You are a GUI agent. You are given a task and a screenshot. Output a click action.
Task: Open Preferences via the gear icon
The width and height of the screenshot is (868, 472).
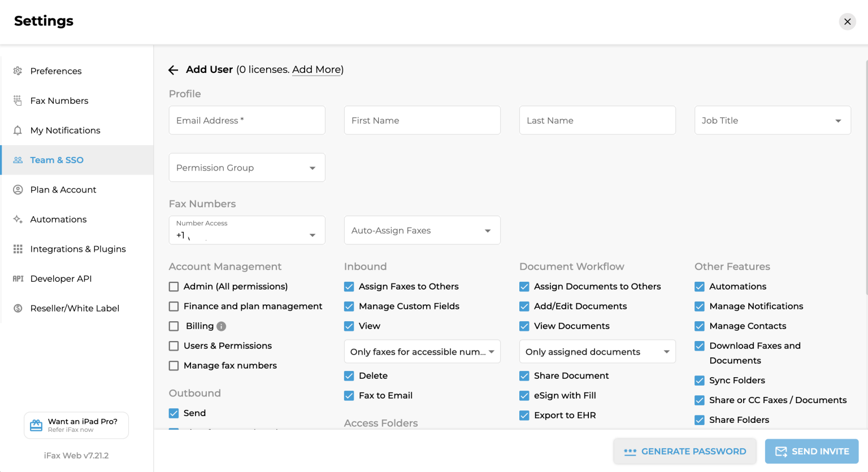17,71
